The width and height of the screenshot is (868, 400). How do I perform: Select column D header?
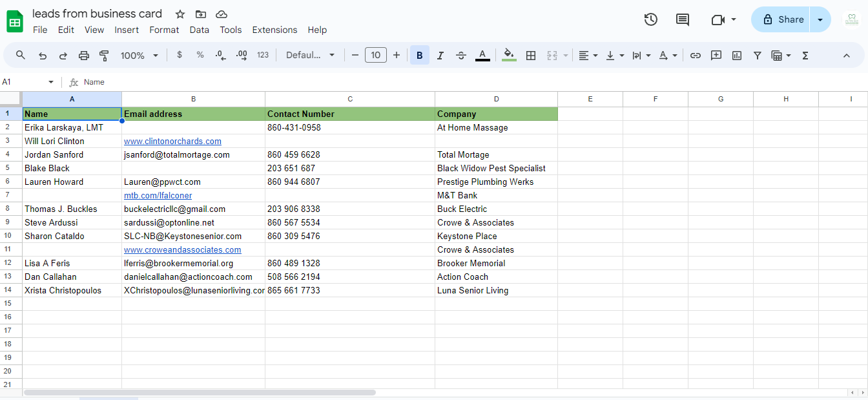(x=496, y=99)
